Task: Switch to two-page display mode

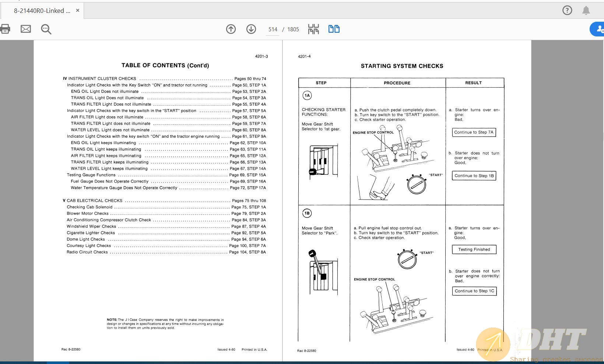Action: tap(334, 29)
